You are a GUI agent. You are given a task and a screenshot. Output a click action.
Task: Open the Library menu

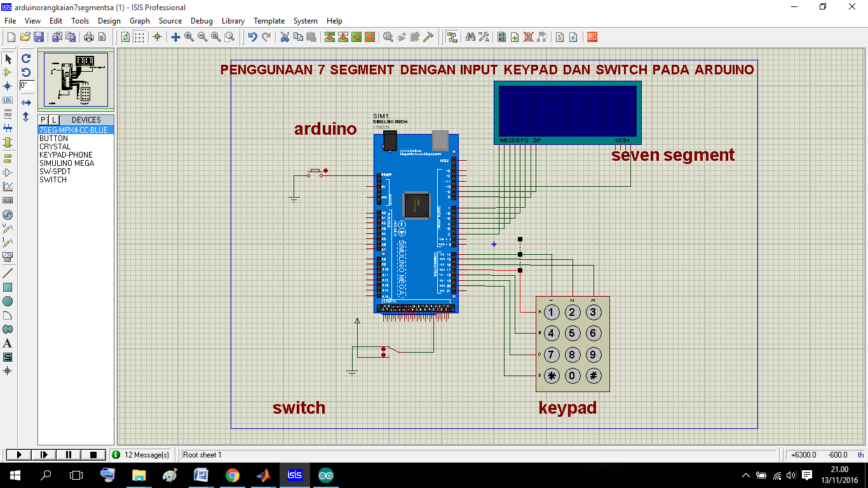(x=233, y=20)
